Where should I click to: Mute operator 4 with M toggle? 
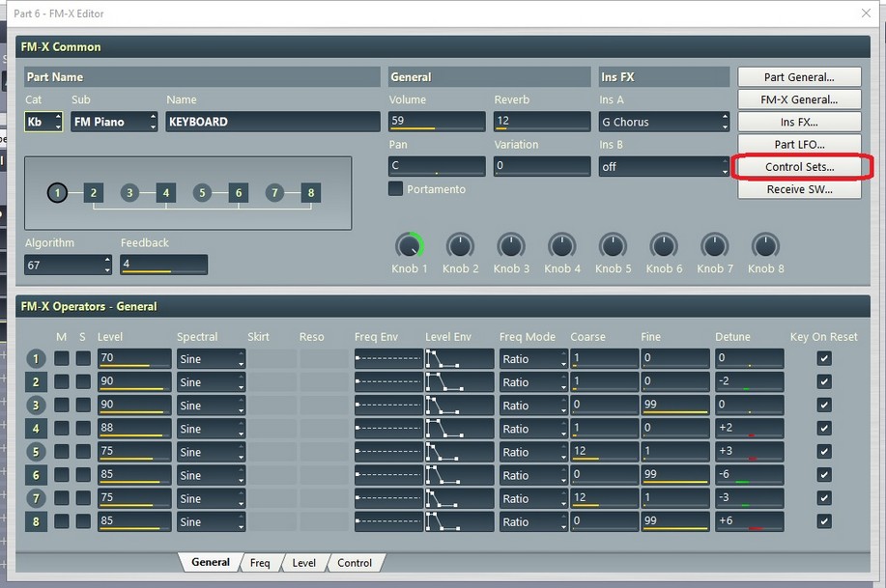(62, 429)
